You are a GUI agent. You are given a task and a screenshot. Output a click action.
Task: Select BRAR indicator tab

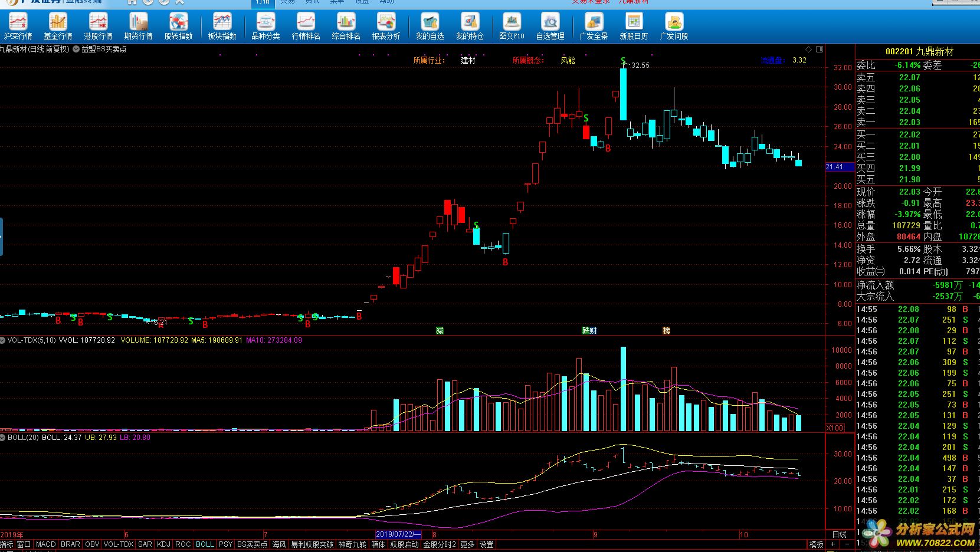click(70, 544)
